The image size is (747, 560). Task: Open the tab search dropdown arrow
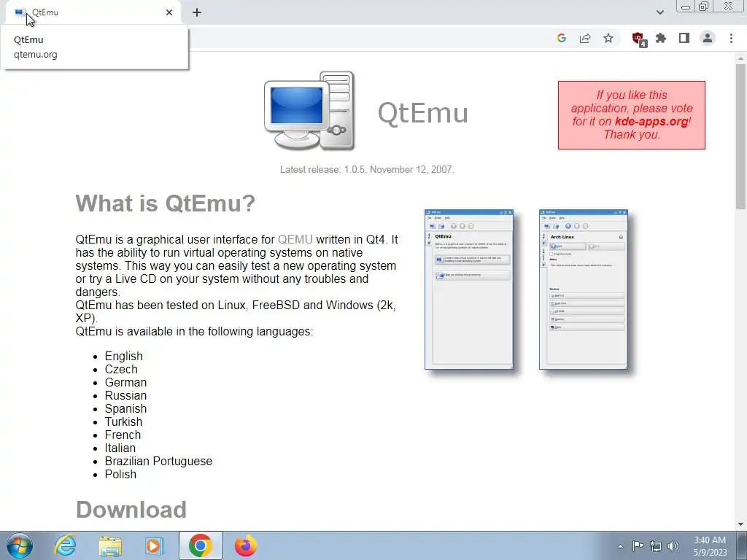659,12
